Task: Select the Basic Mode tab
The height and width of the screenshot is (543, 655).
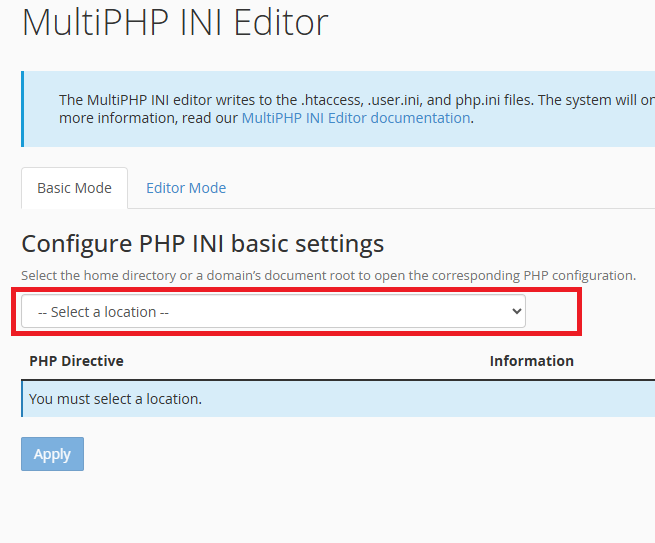Action: pos(74,188)
